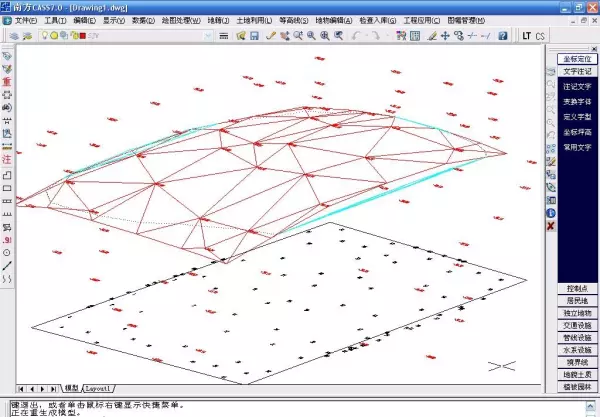
Task: Click the properties grid icon in toolbar
Action: coord(415,36)
